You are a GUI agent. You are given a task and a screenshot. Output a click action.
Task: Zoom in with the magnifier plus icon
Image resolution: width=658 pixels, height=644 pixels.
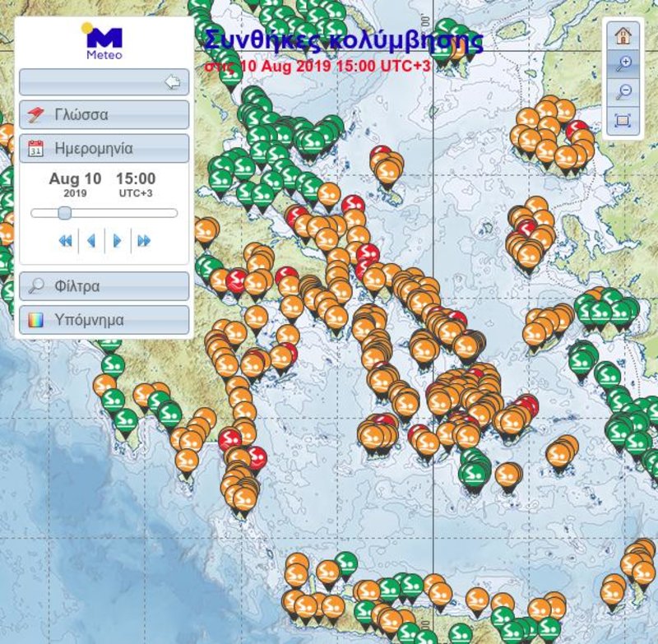click(623, 64)
